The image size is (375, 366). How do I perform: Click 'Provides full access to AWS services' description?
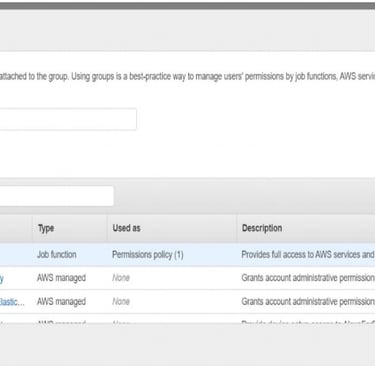(308, 255)
